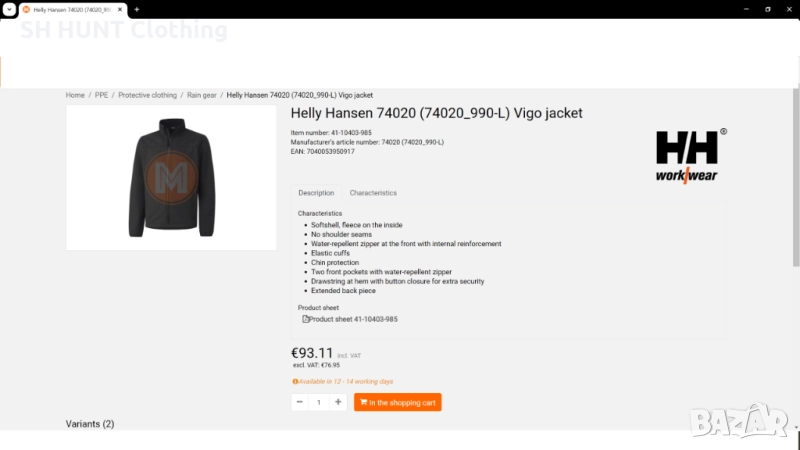Open a new browser tab
The height and width of the screenshot is (450, 800).
coord(137,9)
